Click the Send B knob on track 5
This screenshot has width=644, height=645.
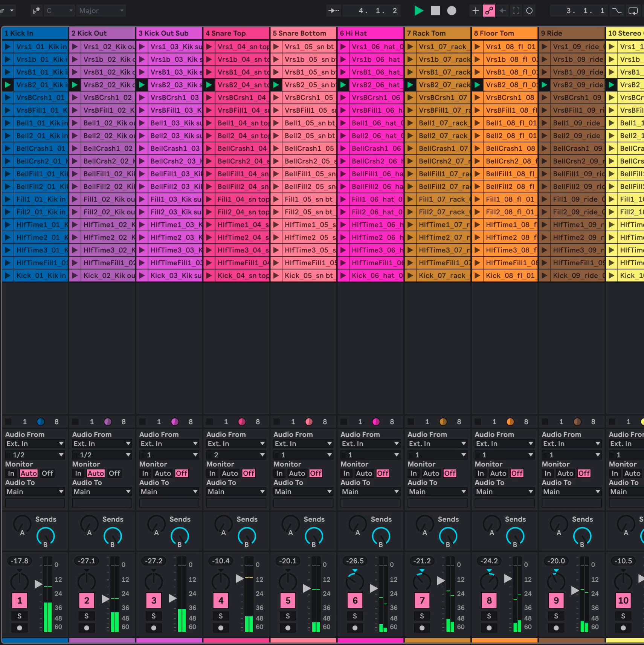click(314, 536)
